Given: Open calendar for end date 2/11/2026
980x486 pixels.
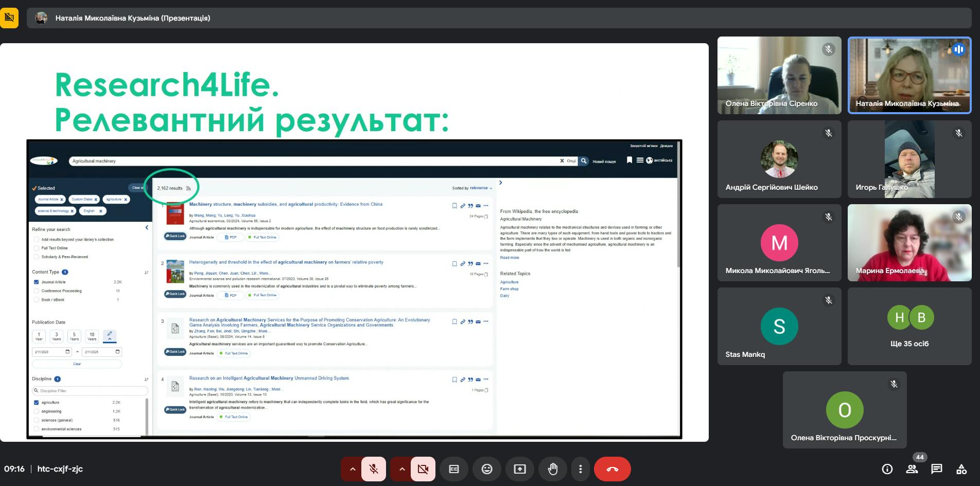Looking at the screenshot, I should click(x=117, y=352).
